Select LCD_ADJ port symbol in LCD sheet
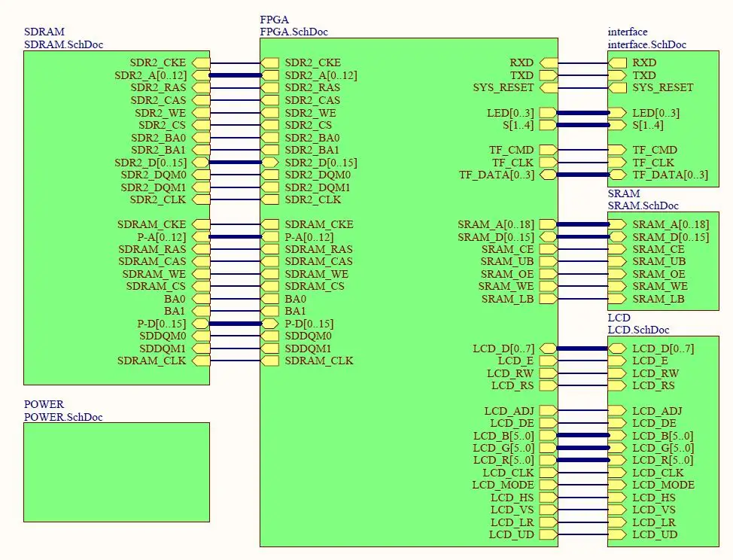733x560 pixels. pyautogui.click(x=618, y=411)
